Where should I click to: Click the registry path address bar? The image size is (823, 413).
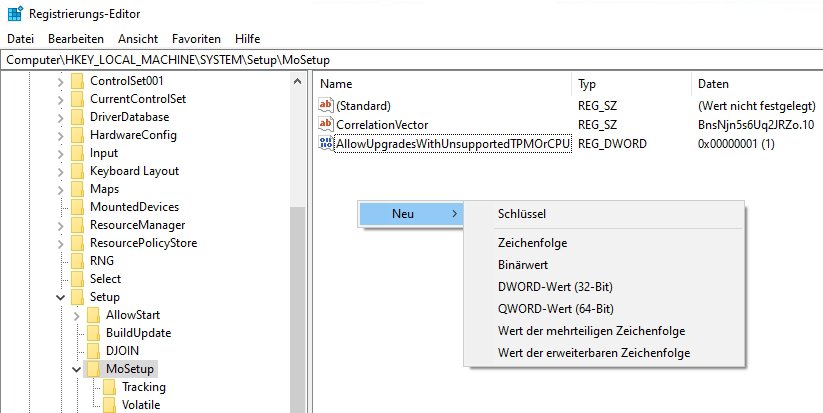click(411, 60)
